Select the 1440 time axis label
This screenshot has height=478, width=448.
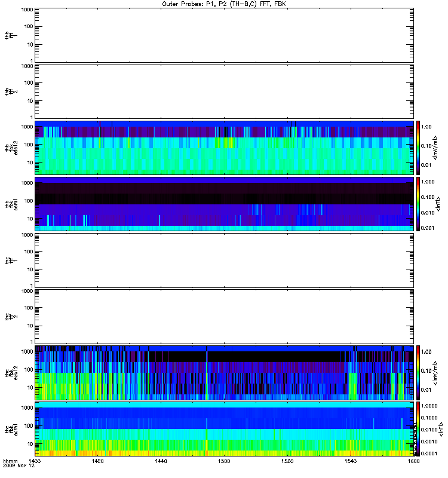coord(161,461)
